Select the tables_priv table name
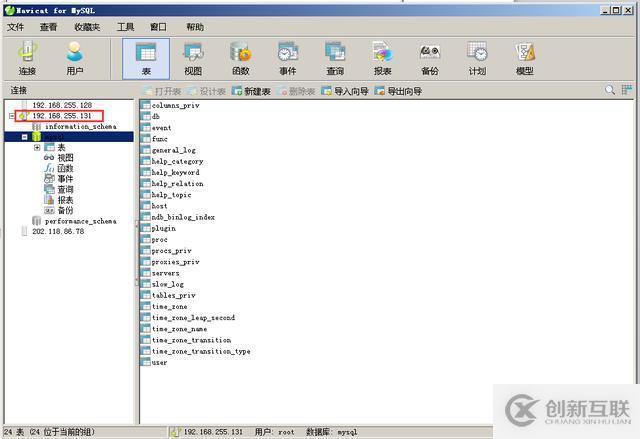 173,295
